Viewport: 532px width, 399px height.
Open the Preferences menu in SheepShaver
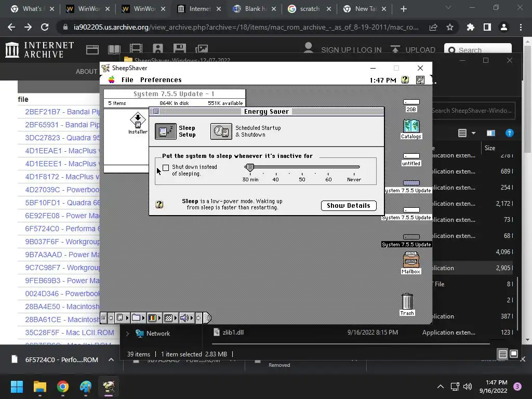[x=161, y=79]
